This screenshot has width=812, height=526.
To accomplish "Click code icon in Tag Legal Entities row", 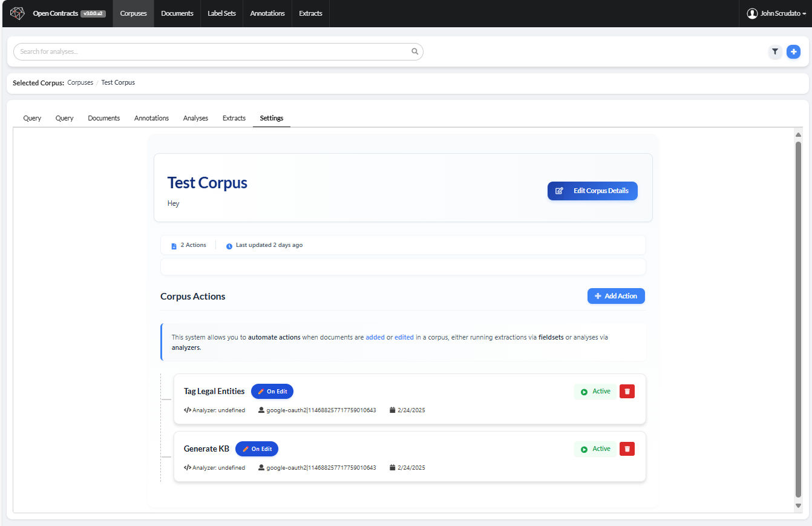I will (188, 410).
